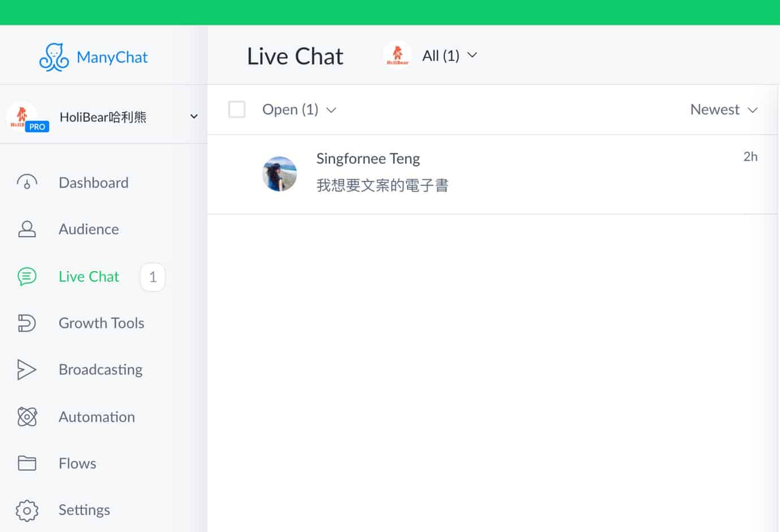
Task: Expand the HoliBear哈利熊 account switcher
Action: pyautogui.click(x=103, y=116)
